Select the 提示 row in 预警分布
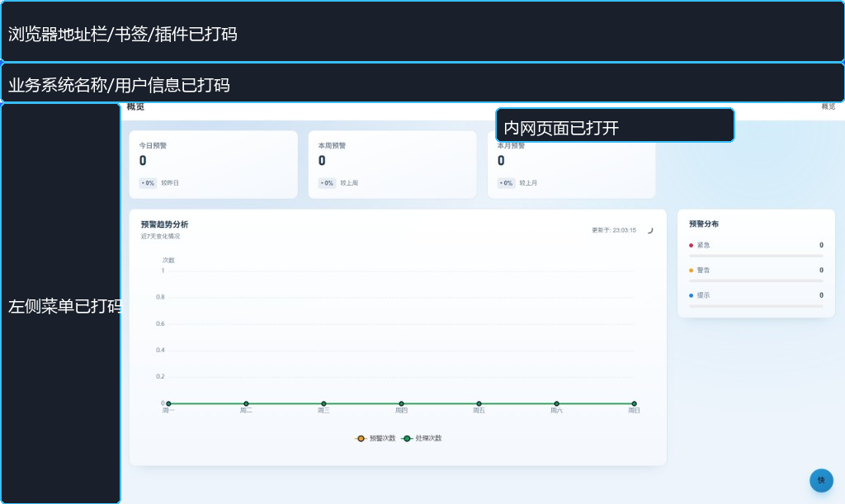The height and width of the screenshot is (504, 845). tap(756, 295)
